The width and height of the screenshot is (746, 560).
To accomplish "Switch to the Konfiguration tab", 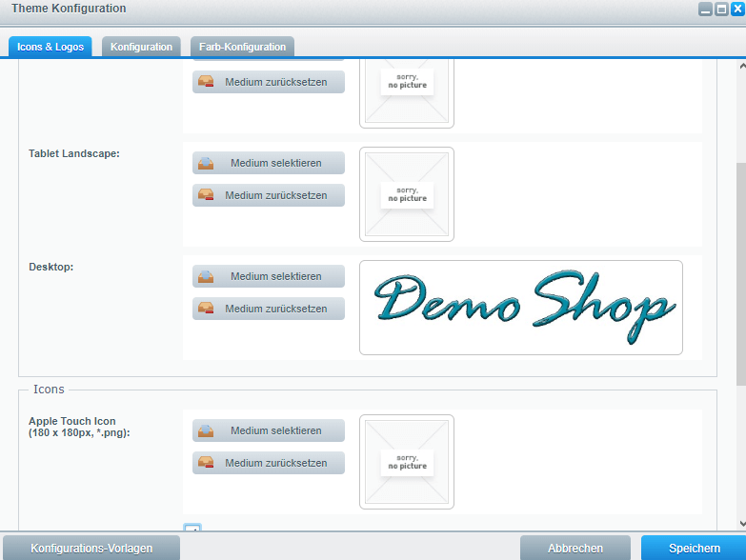I will click(141, 47).
